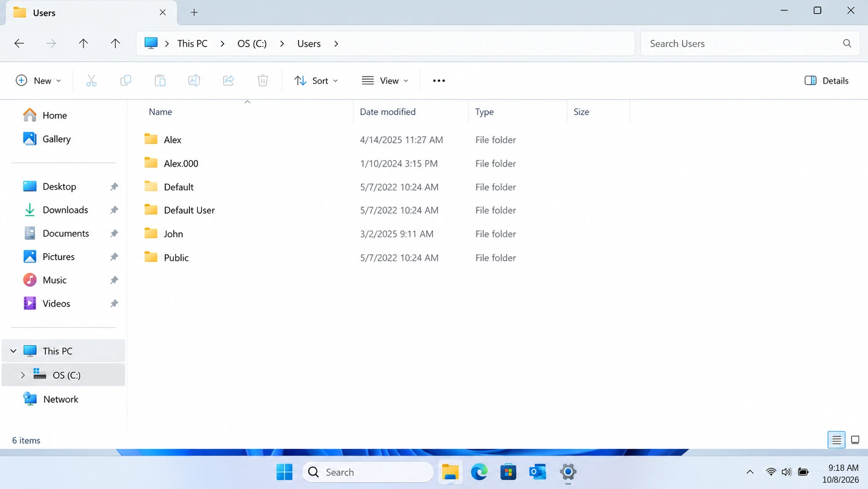Toggle the Details pane
Image resolution: width=868 pixels, height=489 pixels.
click(x=826, y=81)
